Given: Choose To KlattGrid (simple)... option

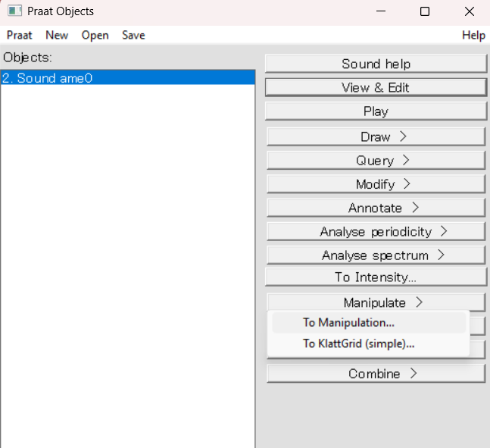Looking at the screenshot, I should [369, 343].
